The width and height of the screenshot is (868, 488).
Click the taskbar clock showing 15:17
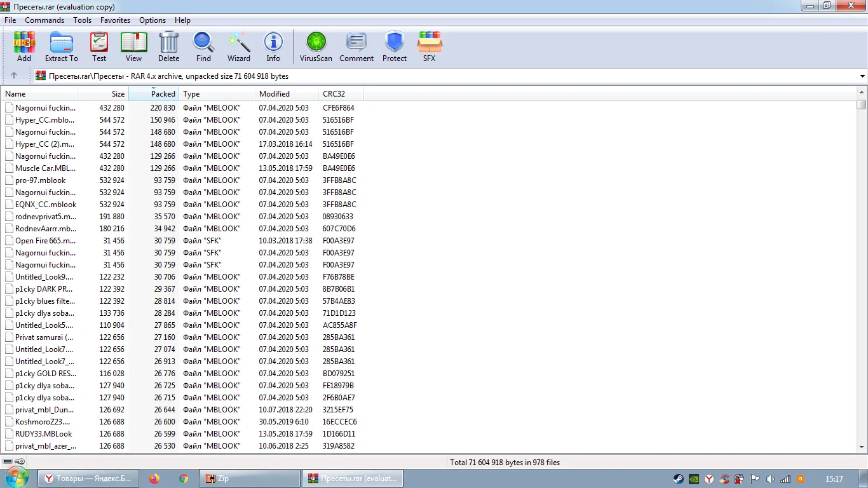pos(834,479)
